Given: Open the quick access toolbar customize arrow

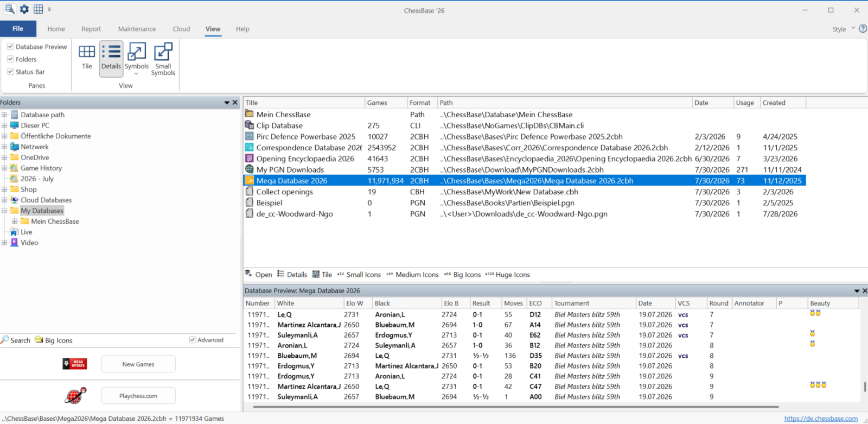Looking at the screenshot, I should (49, 9).
